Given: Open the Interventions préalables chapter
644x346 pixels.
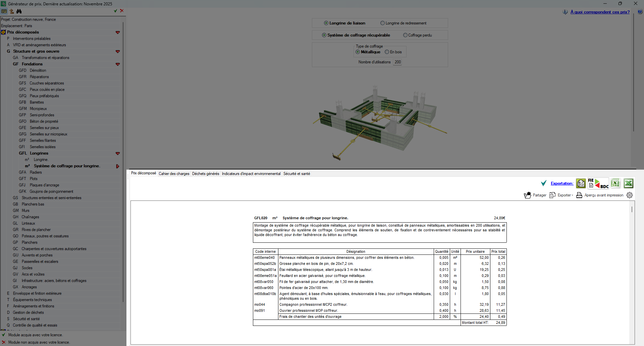Looking at the screenshot, I should [x=32, y=39].
